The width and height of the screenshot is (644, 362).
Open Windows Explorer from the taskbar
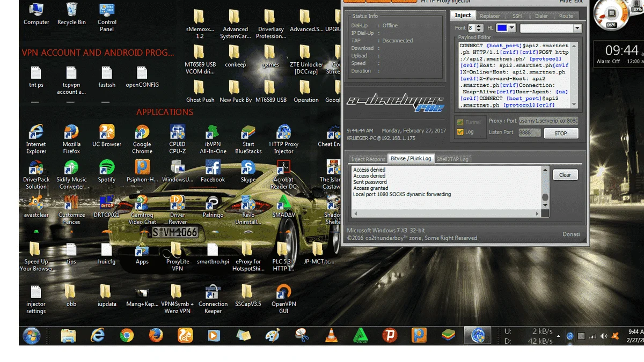pyautogui.click(x=68, y=336)
